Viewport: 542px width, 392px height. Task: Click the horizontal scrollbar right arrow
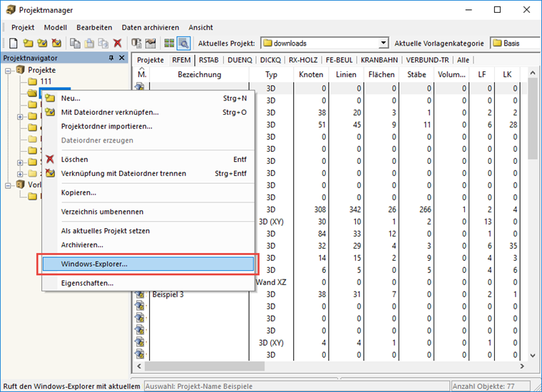[x=522, y=366]
